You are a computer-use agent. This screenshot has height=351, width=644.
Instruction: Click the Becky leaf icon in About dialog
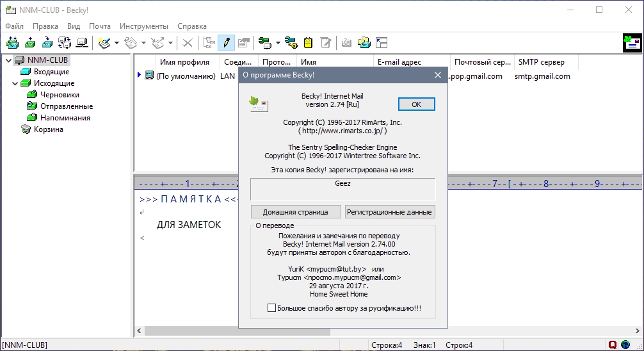pyautogui.click(x=259, y=104)
